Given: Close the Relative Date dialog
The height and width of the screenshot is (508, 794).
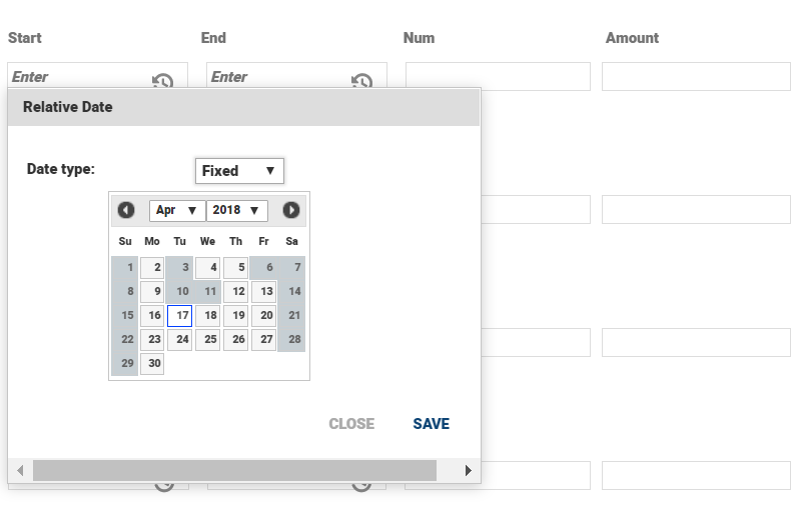Looking at the screenshot, I should [x=351, y=424].
